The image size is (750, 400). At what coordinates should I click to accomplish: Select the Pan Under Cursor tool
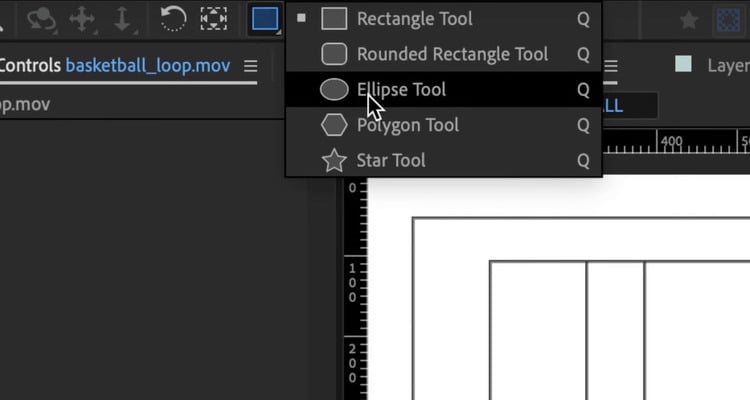point(82,20)
